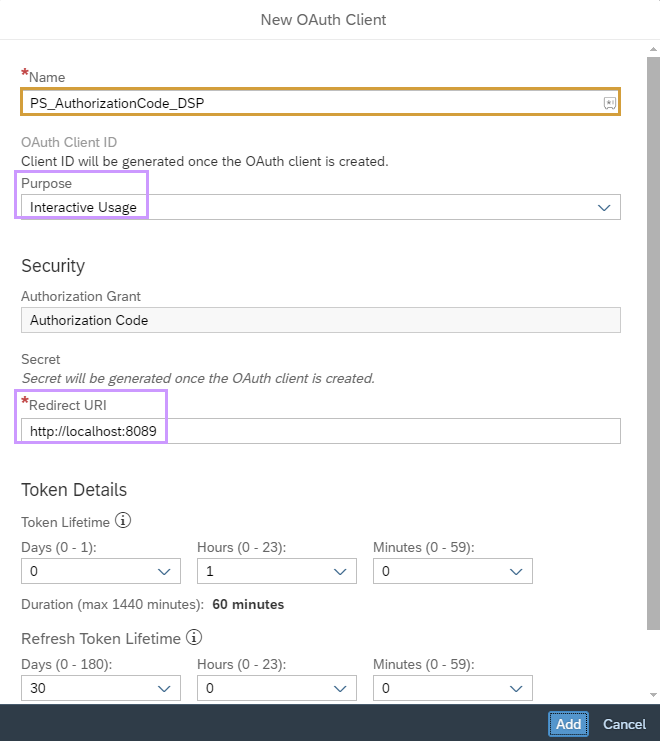Focus the Name field with PS_AuthorizationCode_DSP
660x741 pixels.
tap(310, 103)
